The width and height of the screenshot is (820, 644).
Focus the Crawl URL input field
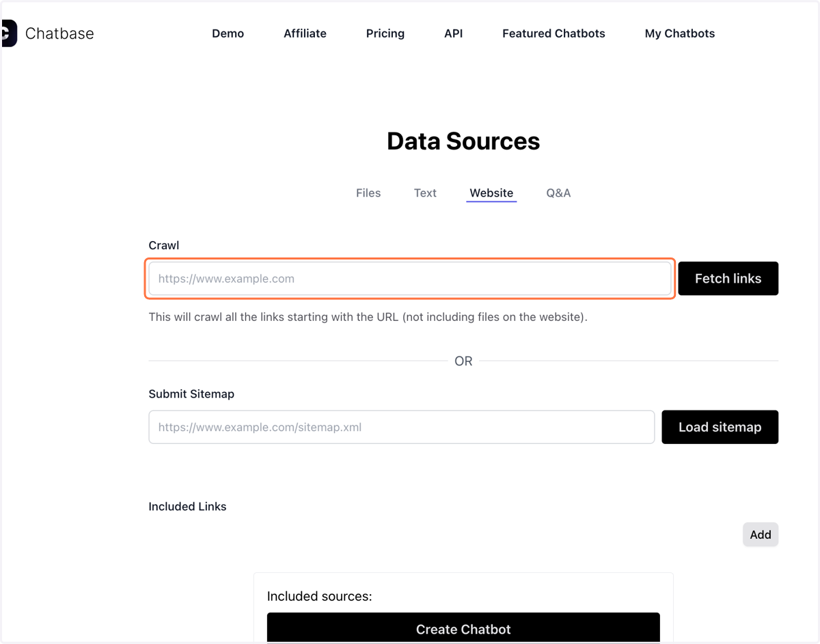[x=410, y=279]
